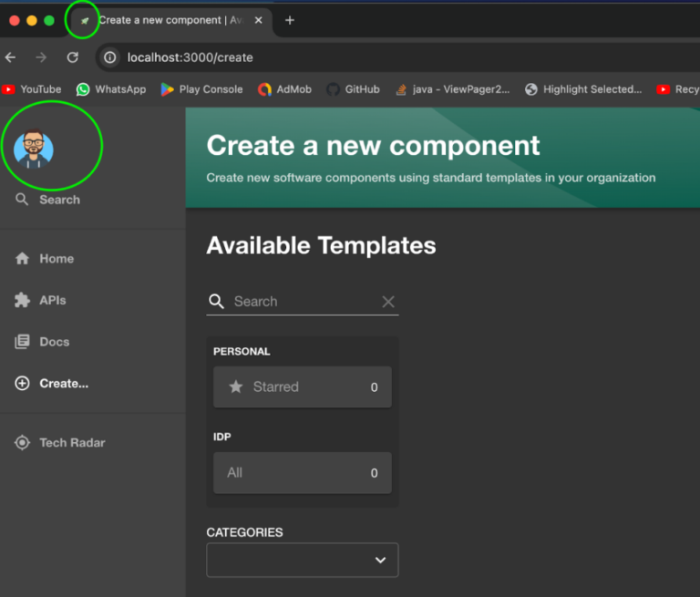This screenshot has height=597, width=700.
Task: Click the PERSONAL section label
Action: (242, 352)
